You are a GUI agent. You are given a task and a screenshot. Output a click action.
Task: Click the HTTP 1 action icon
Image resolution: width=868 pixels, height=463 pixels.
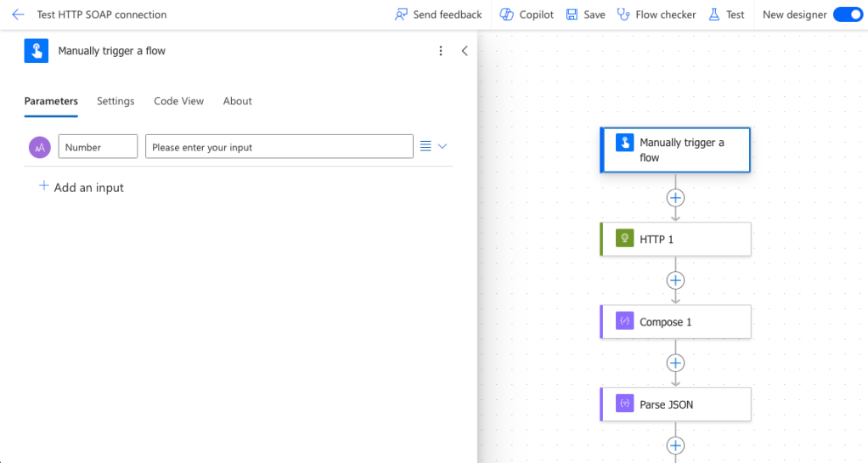[625, 240]
